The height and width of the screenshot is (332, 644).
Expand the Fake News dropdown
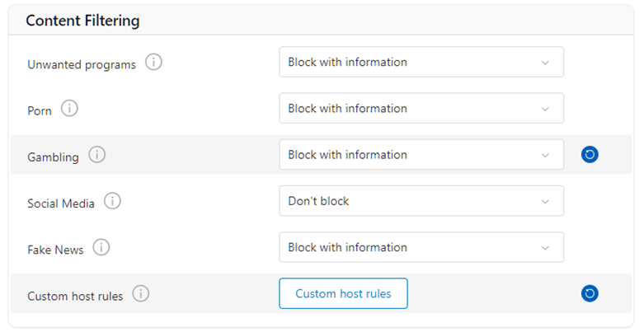point(421,247)
